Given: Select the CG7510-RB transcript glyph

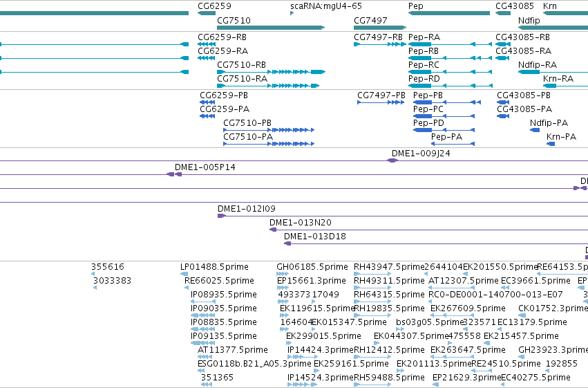Looking at the screenshot, I should coord(271,72).
